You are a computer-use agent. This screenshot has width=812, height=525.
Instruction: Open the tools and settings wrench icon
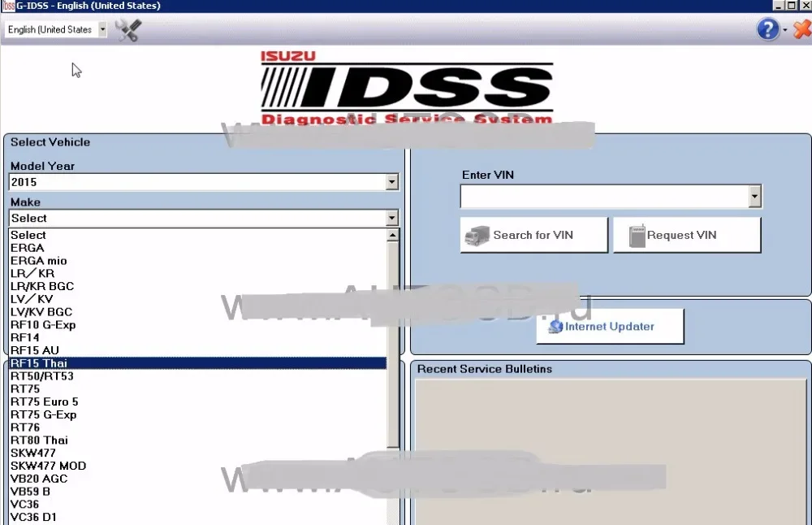[x=128, y=30]
